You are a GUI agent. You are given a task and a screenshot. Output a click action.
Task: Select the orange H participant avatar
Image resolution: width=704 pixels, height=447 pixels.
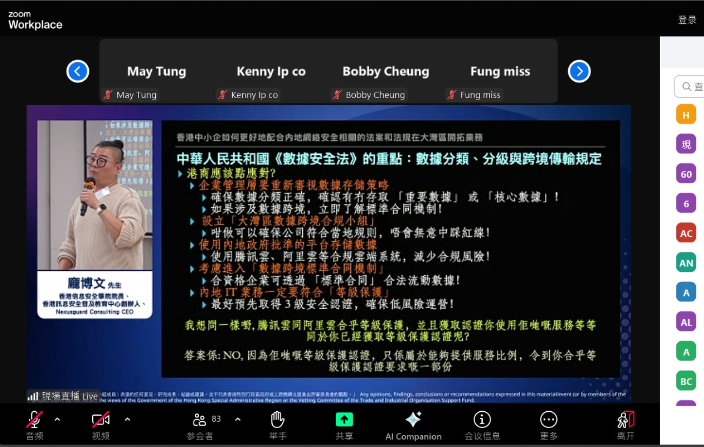click(686, 115)
